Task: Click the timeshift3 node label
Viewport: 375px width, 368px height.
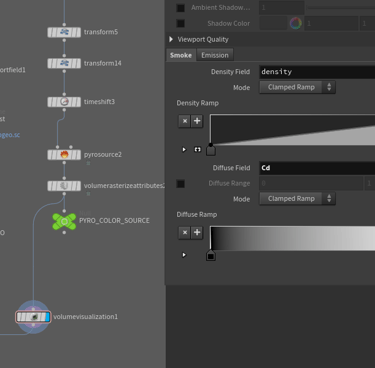Action: pos(99,102)
